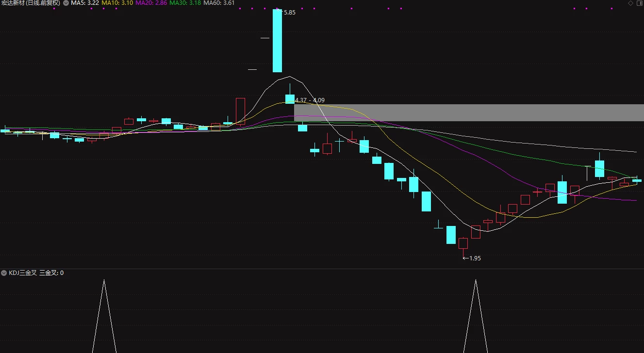
Task: Select the yellow MA10: 3.10 label
Action: click(117, 3)
